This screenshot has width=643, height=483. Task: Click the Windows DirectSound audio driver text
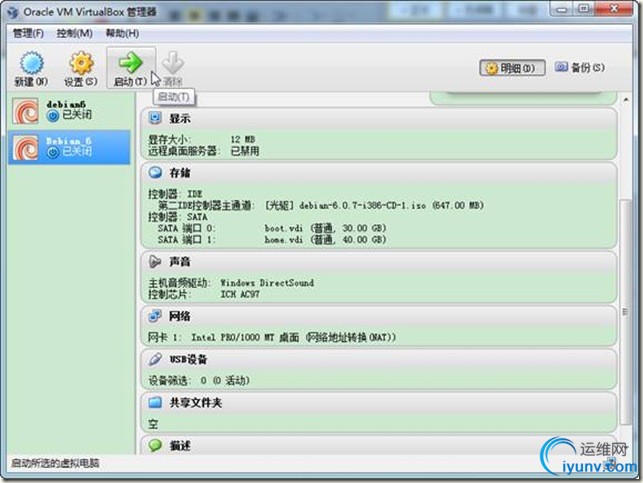(x=267, y=283)
